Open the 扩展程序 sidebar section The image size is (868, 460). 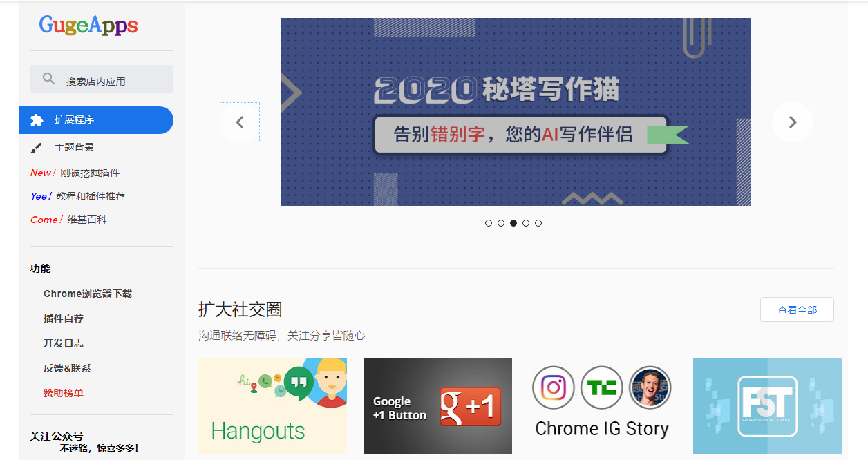pyautogui.click(x=75, y=120)
